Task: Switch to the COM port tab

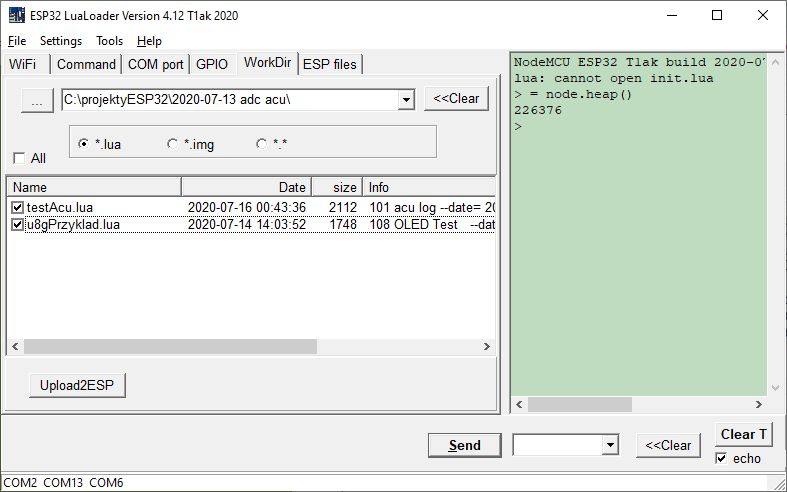Action: tap(156, 64)
